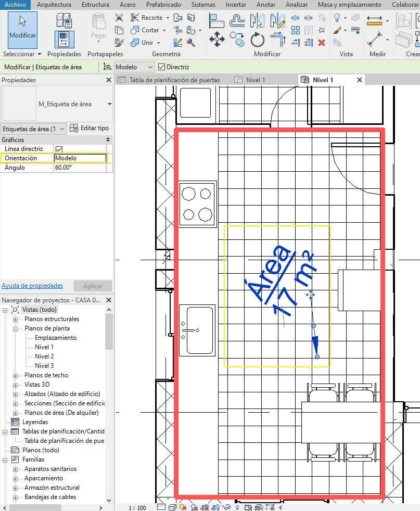420x511 pixels.
Task: Switch to Tabla de planificación de puertas tab
Action: pos(174,80)
